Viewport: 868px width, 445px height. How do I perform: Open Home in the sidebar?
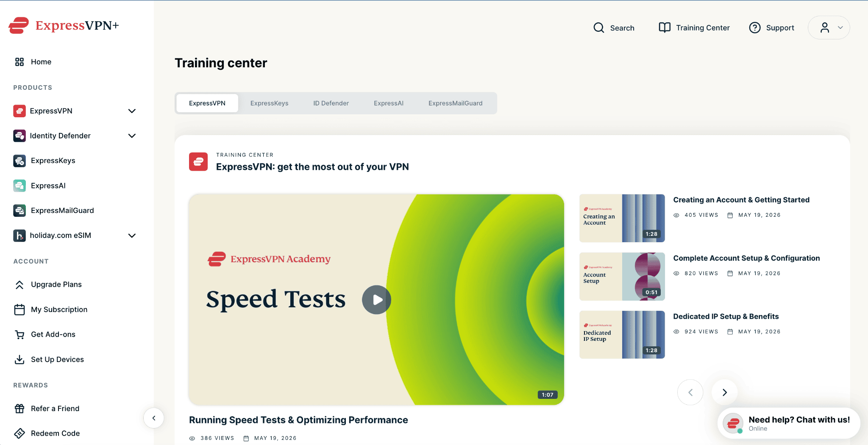41,62
